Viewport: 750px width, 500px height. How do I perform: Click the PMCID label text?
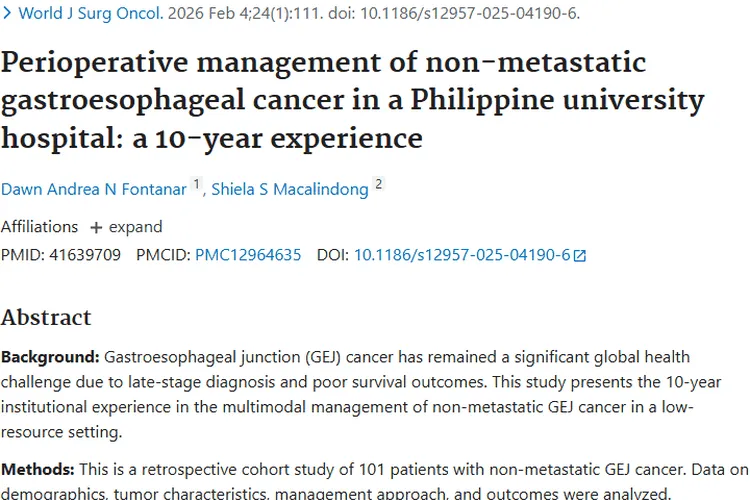click(x=162, y=255)
